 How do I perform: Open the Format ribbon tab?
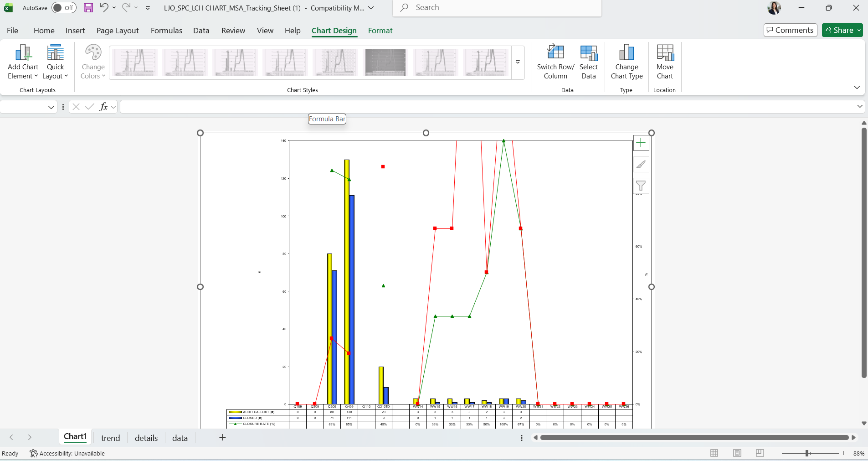pyautogui.click(x=380, y=31)
